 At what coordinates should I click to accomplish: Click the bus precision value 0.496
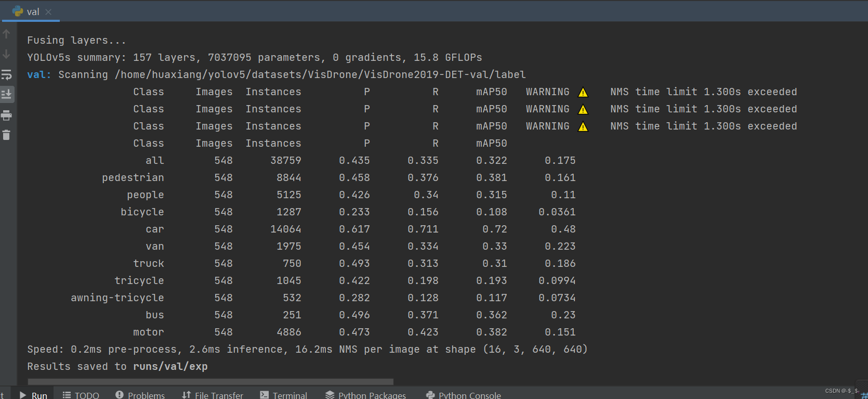354,315
